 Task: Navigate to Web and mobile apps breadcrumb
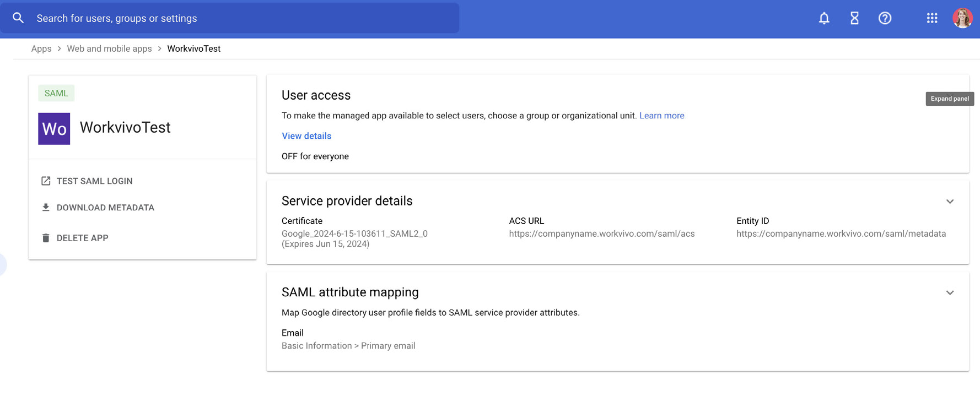[109, 48]
